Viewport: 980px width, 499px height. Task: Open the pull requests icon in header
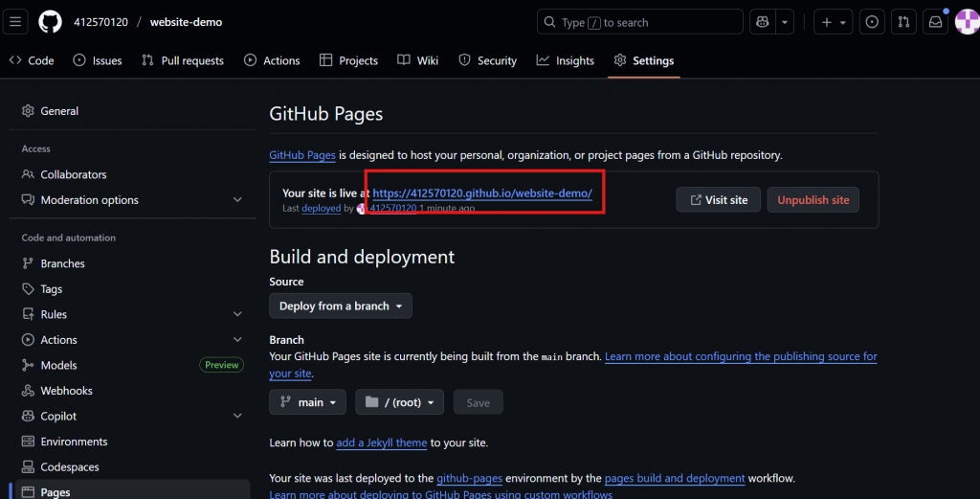pos(903,22)
